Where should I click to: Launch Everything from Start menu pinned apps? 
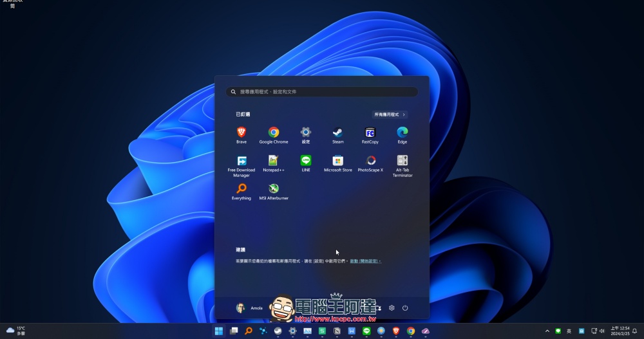241,192
